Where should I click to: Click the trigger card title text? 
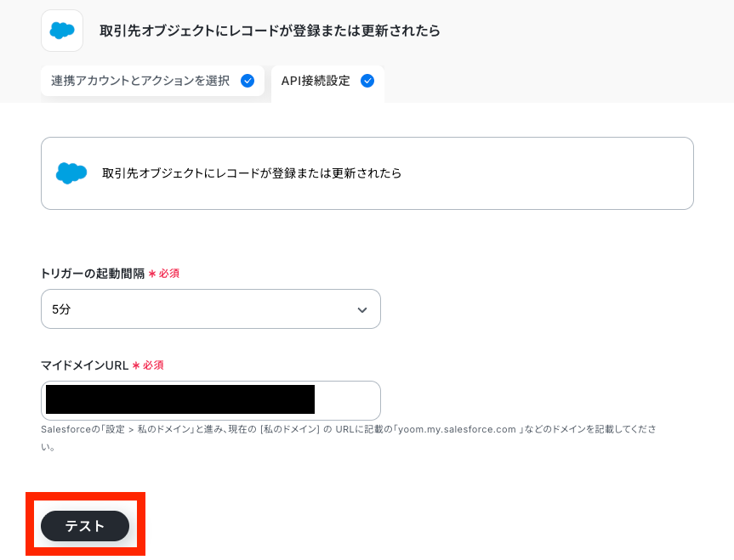pyautogui.click(x=252, y=173)
